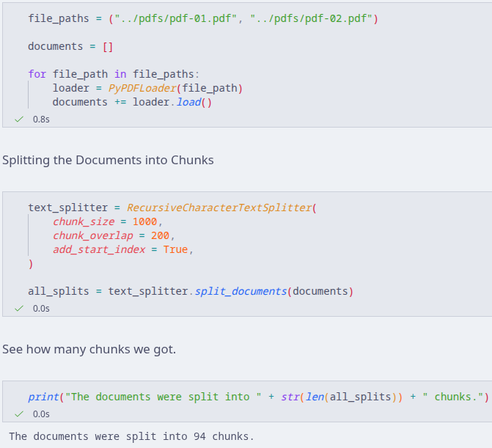The height and width of the screenshot is (448, 492).
Task: Click the PyPDFLoader(file_path) line
Action: [x=147, y=88]
